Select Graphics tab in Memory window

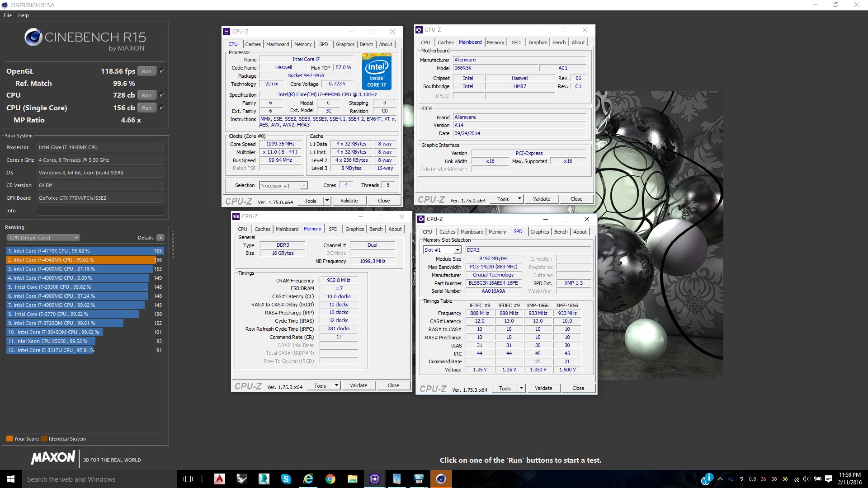[x=354, y=229]
